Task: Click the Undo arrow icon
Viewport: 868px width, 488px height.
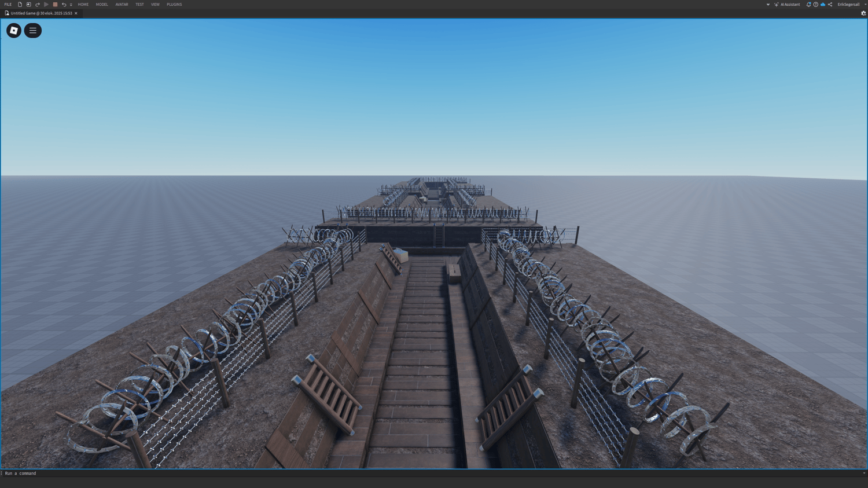Action: [x=64, y=5]
